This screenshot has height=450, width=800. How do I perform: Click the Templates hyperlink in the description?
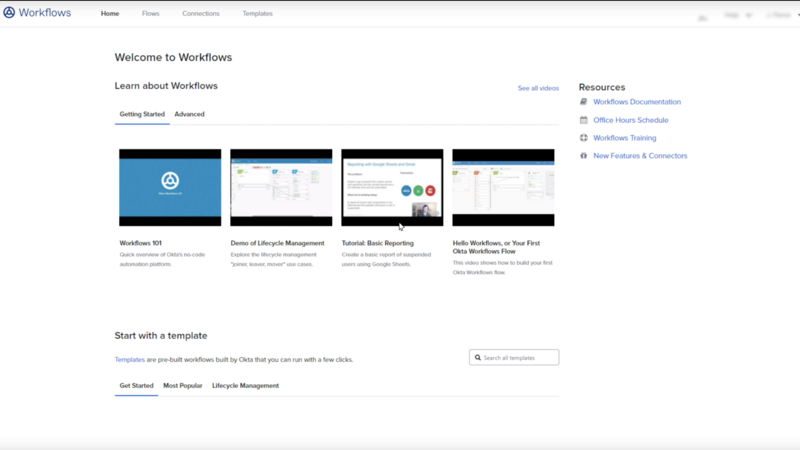[x=130, y=359]
